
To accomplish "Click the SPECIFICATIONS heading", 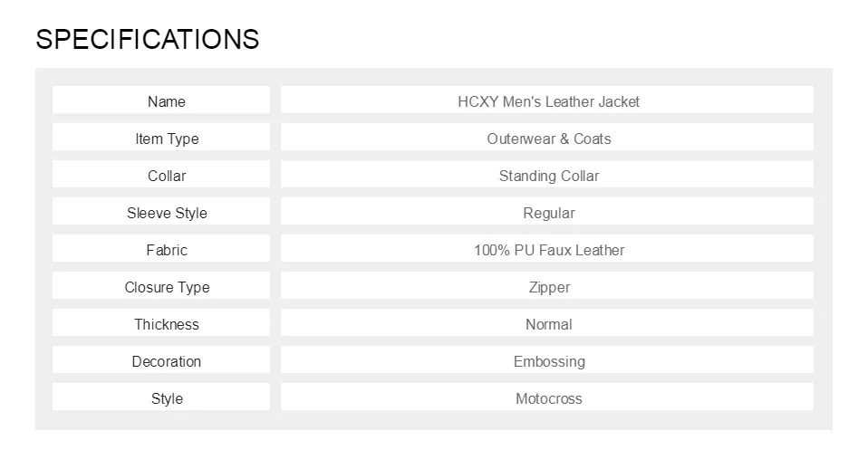I will [147, 40].
